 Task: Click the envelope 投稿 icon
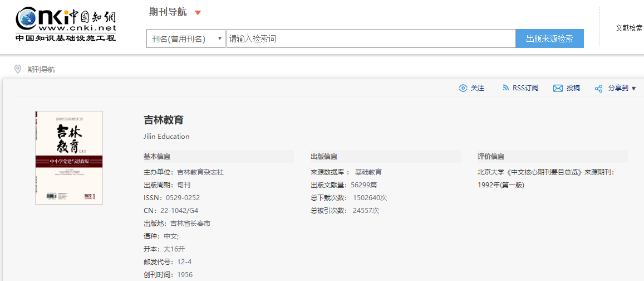pos(558,89)
